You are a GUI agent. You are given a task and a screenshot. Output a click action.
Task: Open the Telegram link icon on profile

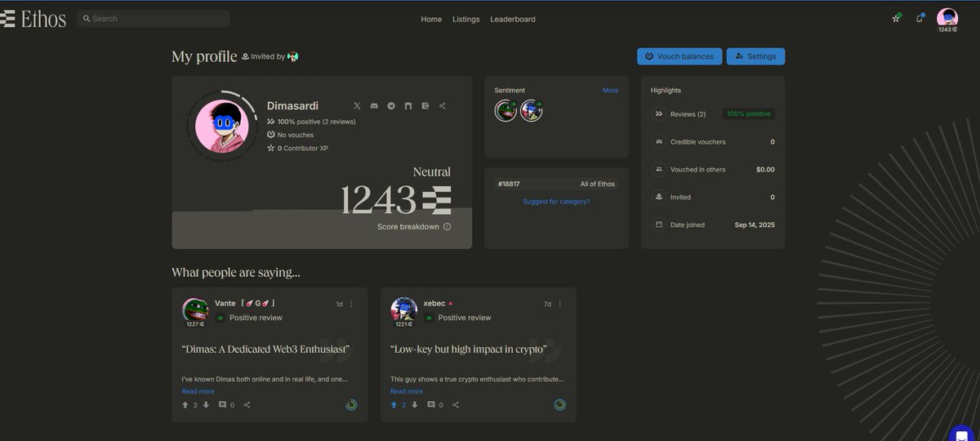coord(391,106)
